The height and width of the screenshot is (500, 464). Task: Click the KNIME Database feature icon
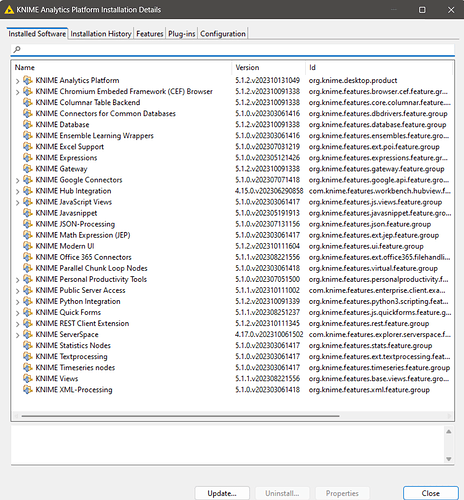tap(28, 124)
